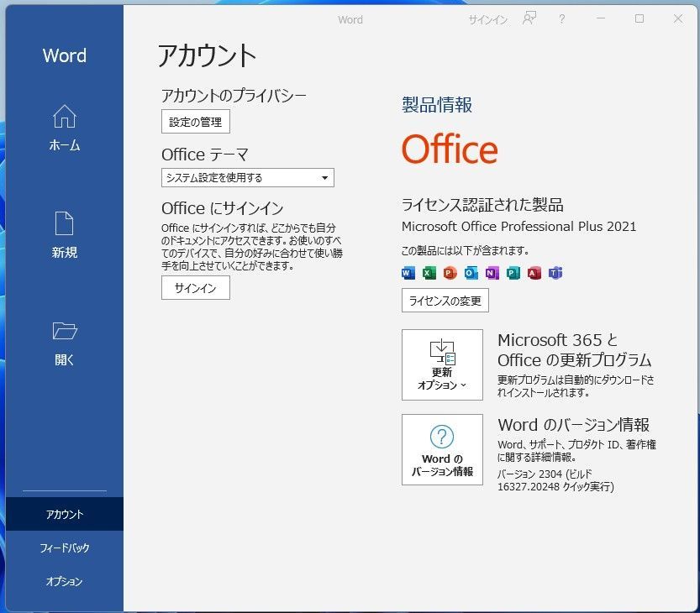Click the Outlook icon
The width and height of the screenshot is (700, 613).
click(x=471, y=273)
